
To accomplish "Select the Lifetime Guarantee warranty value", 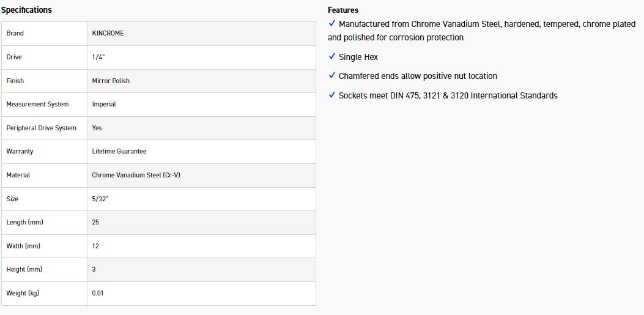I will tap(119, 151).
